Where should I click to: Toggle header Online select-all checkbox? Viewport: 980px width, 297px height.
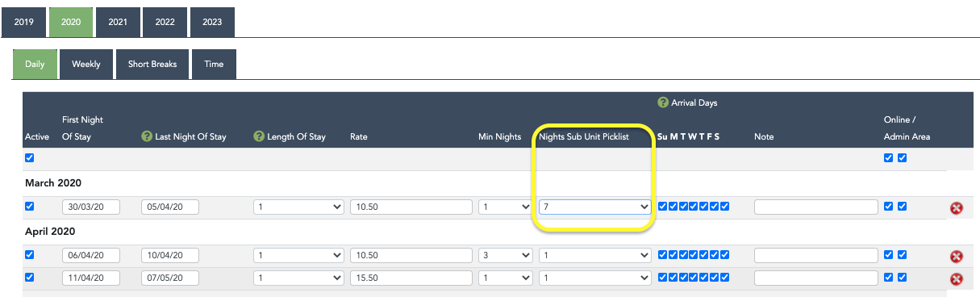889,158
